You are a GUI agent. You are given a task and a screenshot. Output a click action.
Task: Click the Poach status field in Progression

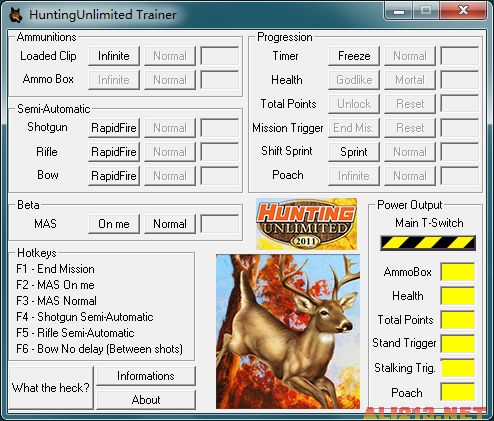(459, 176)
